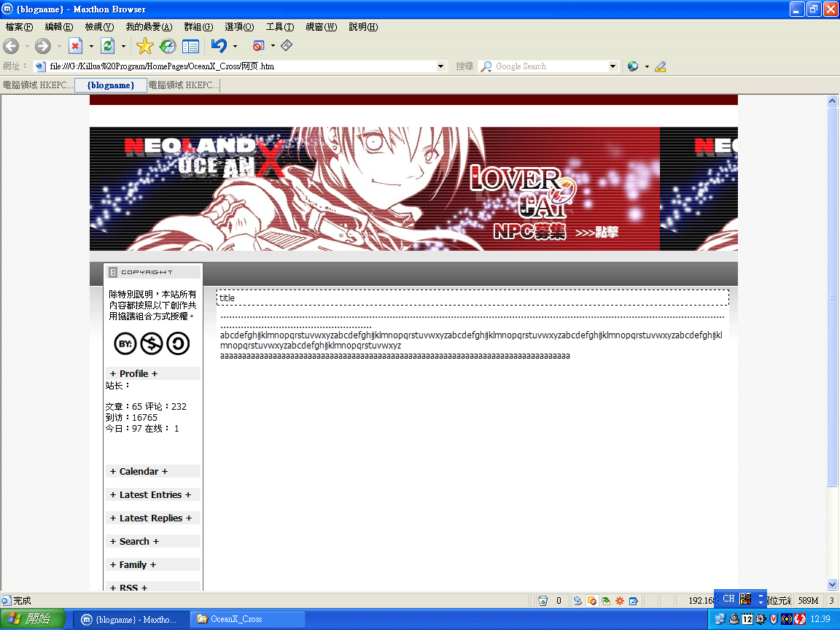Click the green arrow box status bar icon

click(606, 601)
